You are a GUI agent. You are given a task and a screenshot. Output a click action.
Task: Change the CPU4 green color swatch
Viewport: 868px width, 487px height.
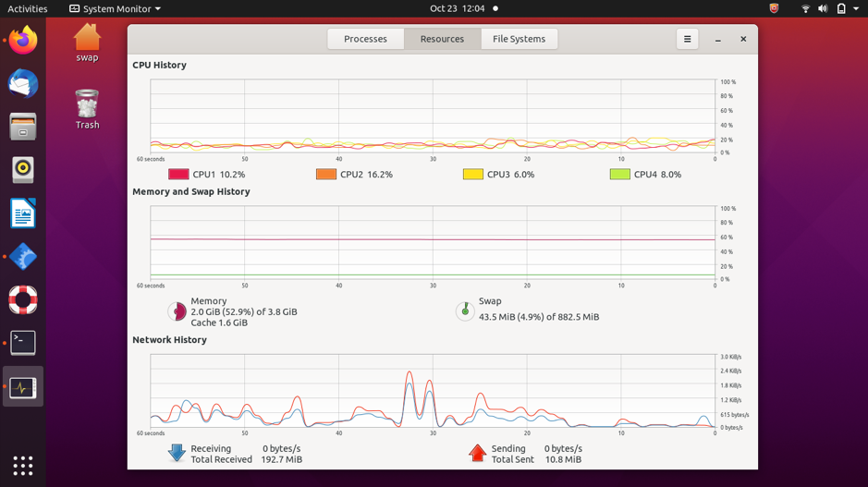click(x=619, y=175)
